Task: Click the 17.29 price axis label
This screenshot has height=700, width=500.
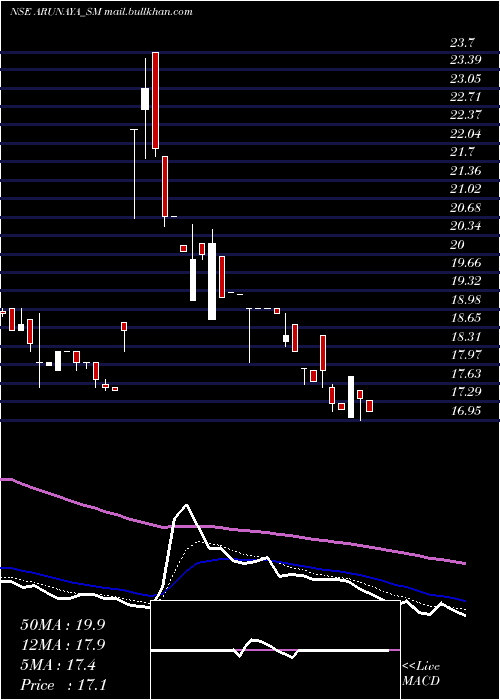Action: tap(466, 392)
